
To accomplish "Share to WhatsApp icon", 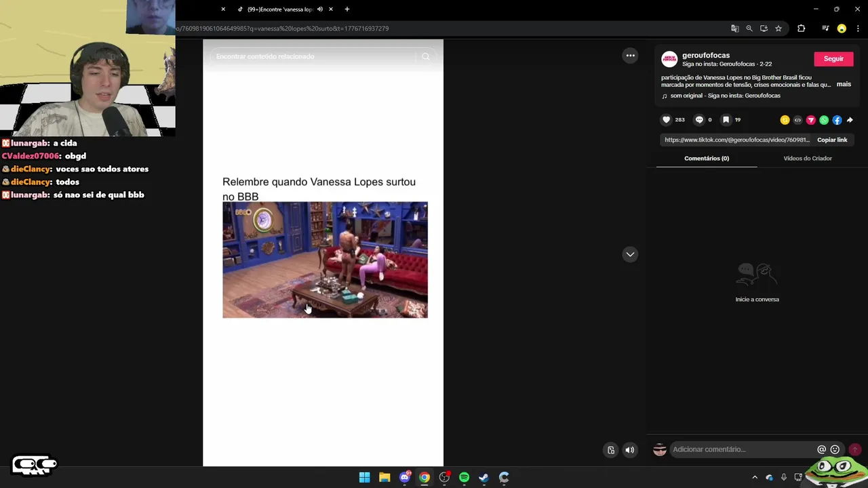I will 824,120.
